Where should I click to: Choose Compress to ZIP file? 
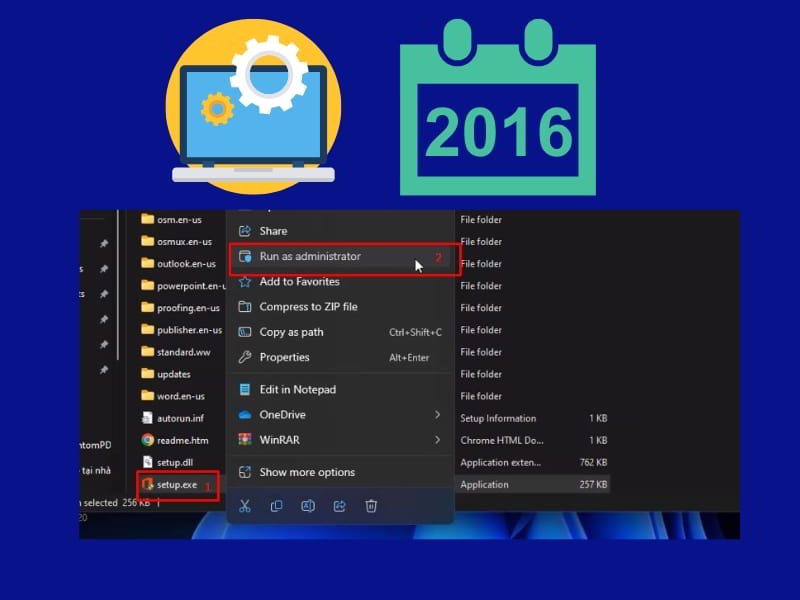[x=310, y=307]
